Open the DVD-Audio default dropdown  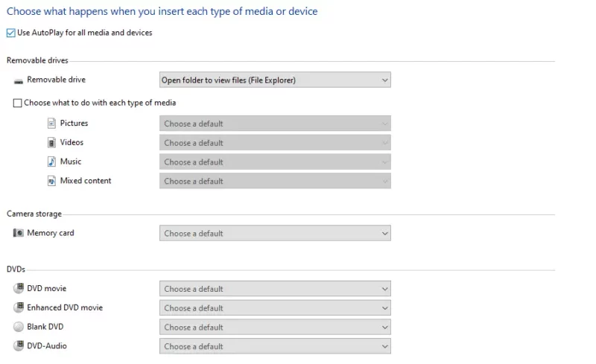[x=275, y=346]
